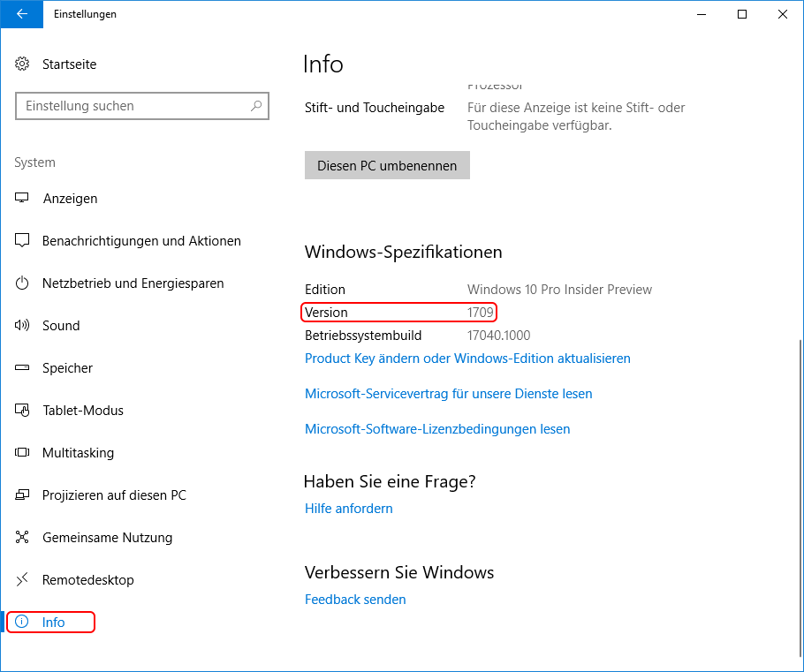The height and width of the screenshot is (672, 804).
Task: Click the Startseite gear icon
Action: [x=22, y=64]
